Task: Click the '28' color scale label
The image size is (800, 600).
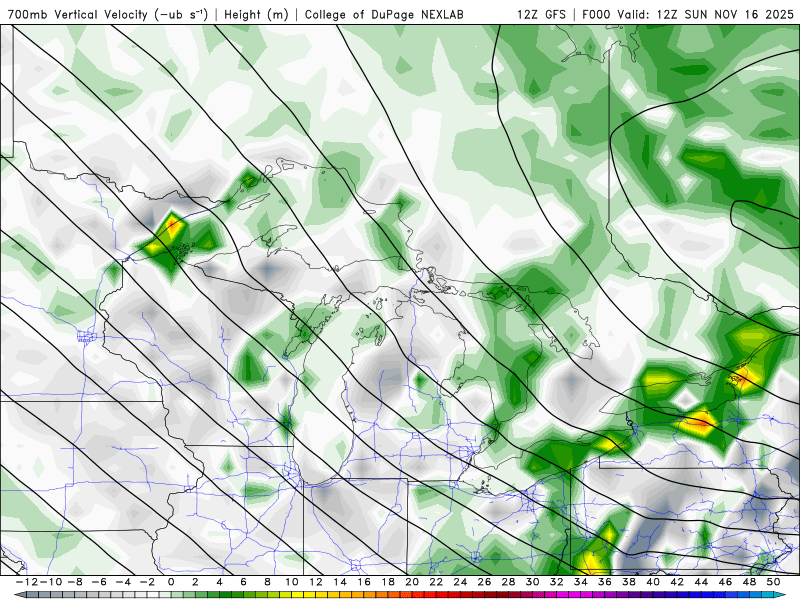Action: click(509, 582)
